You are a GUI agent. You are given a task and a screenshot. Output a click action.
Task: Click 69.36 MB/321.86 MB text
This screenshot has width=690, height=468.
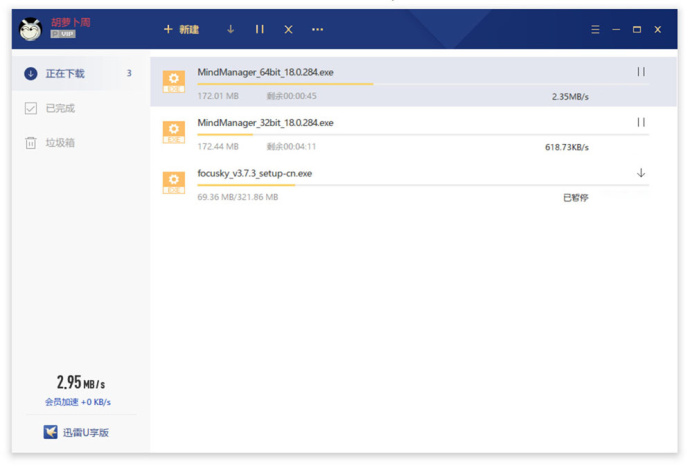[238, 197]
